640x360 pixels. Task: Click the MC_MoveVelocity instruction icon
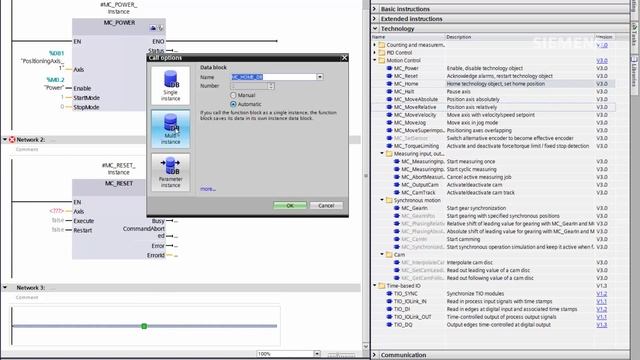pyautogui.click(x=389, y=115)
